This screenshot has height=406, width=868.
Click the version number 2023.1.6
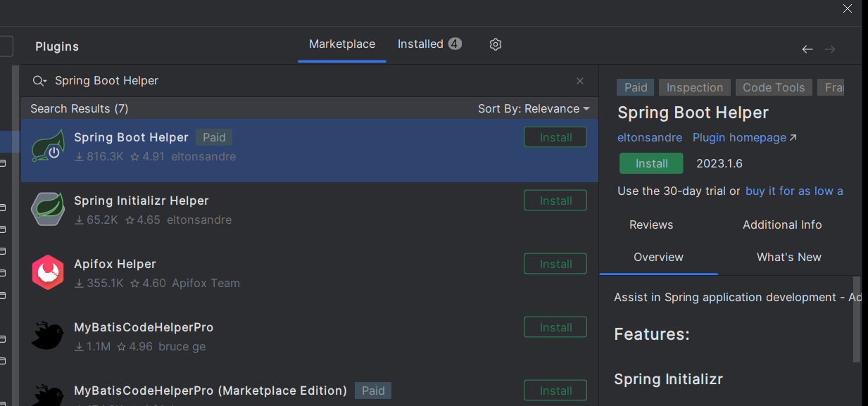tap(719, 164)
